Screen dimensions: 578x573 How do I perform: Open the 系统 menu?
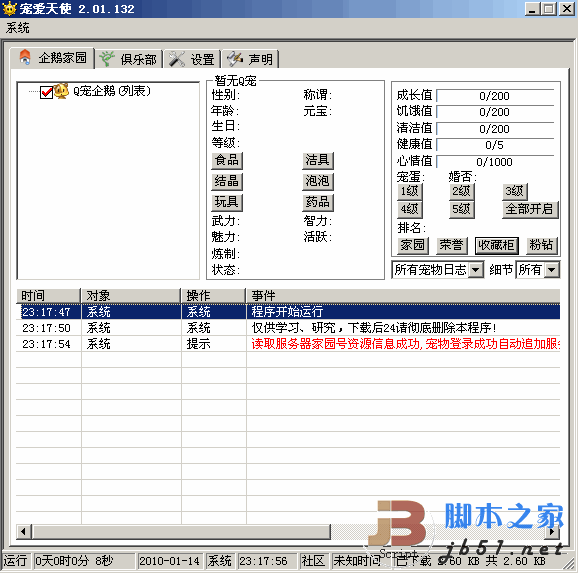click(18, 28)
